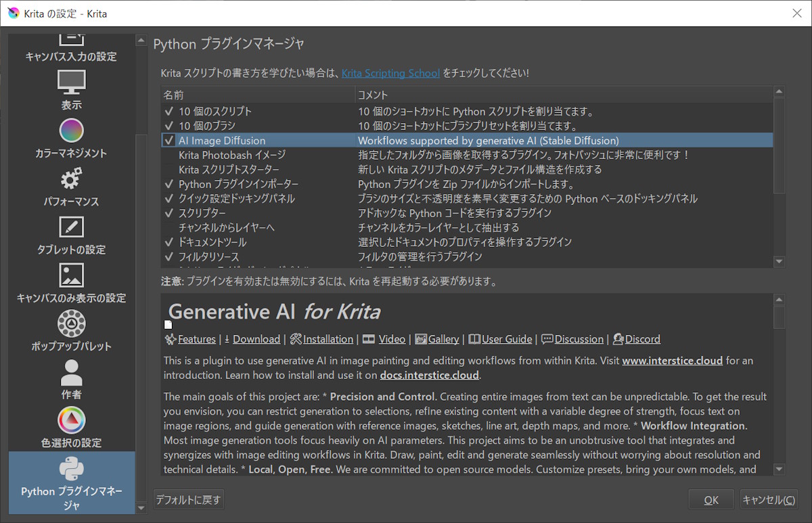Close the Krita の設定 dialog window
Screen dimensions: 812x523
click(x=796, y=14)
